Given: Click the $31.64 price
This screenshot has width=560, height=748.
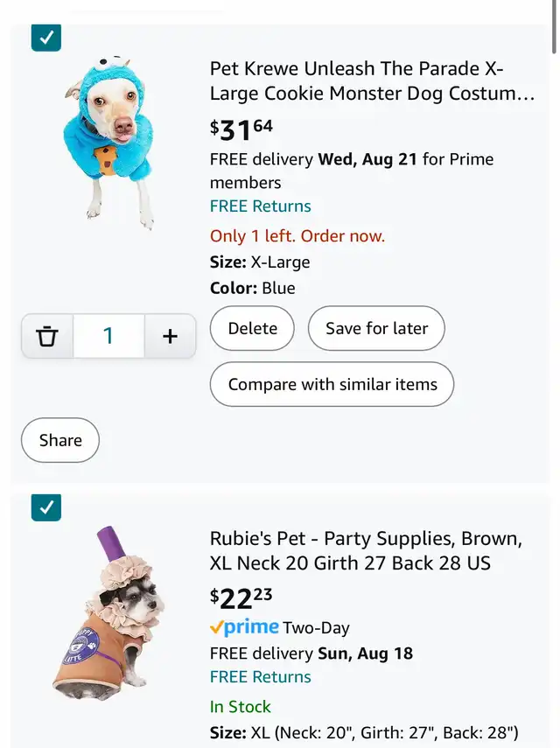Looking at the screenshot, I should pyautogui.click(x=241, y=129).
